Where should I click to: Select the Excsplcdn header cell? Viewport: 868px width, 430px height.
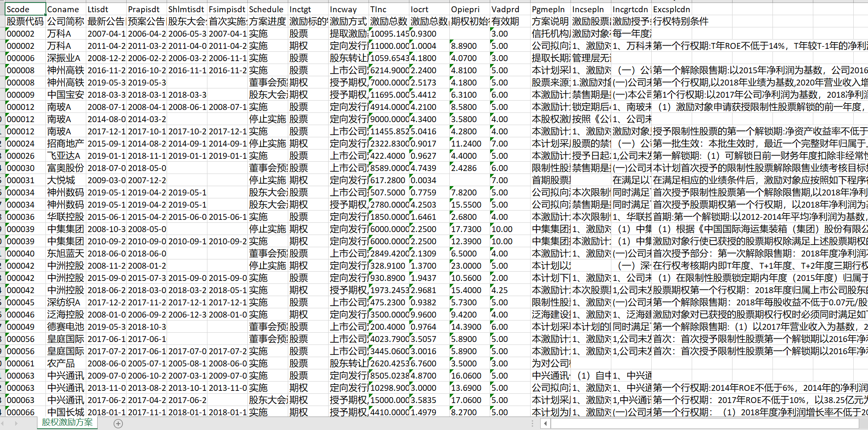(672, 9)
